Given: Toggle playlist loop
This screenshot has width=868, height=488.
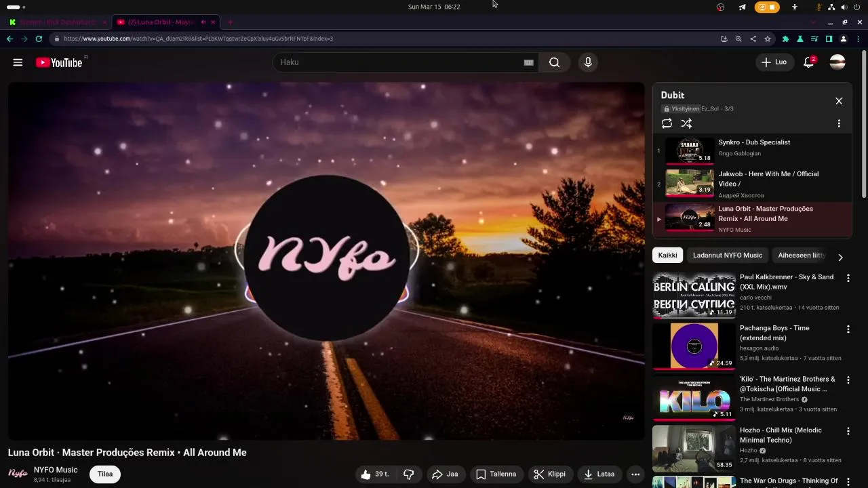Looking at the screenshot, I should (x=667, y=123).
